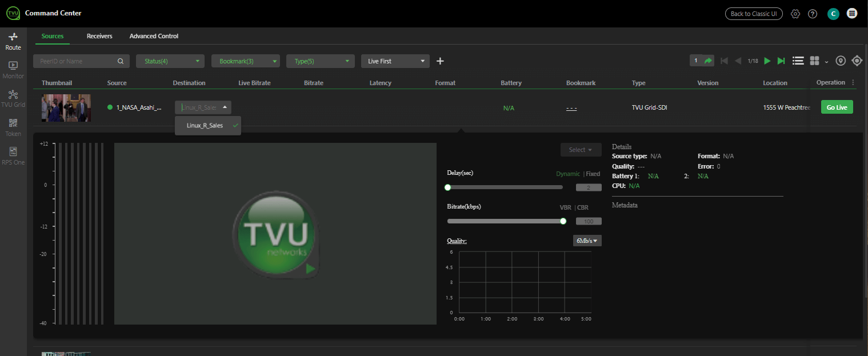Click the TVU networks video preview

click(x=275, y=234)
